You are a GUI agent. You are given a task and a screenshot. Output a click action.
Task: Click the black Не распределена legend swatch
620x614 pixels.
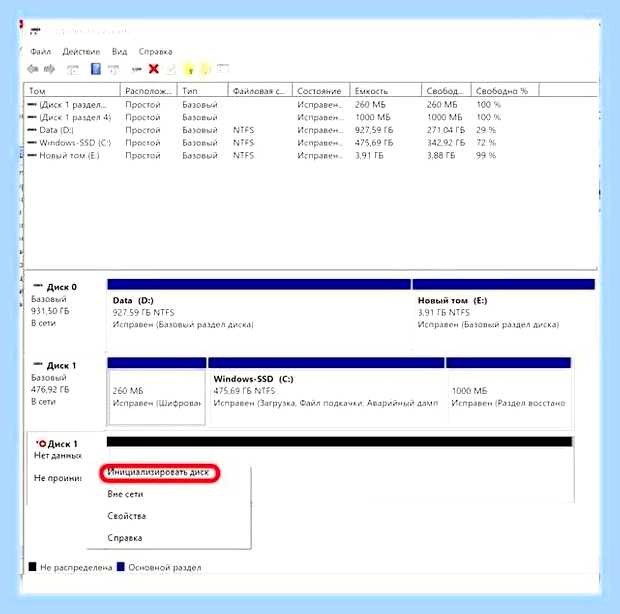[32, 567]
